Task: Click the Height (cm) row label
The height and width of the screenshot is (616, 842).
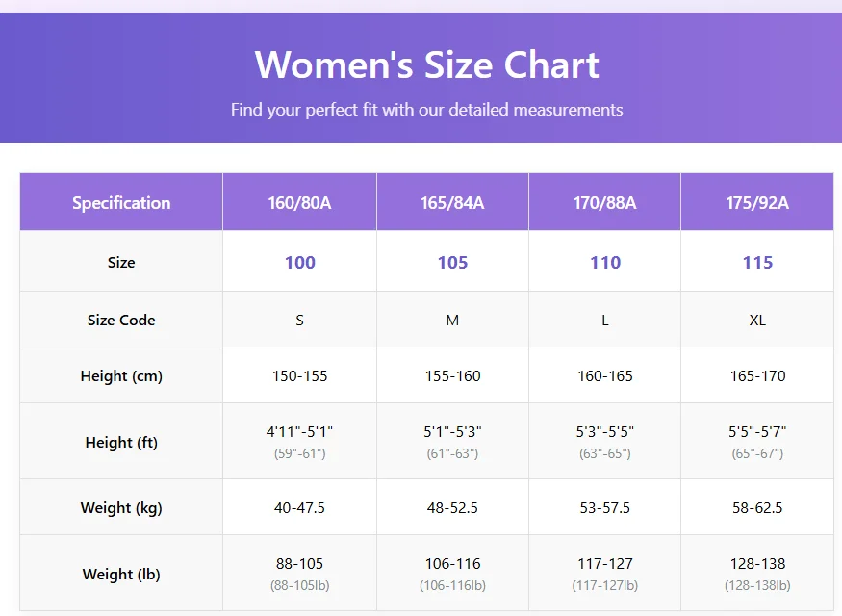Action: coord(121,375)
